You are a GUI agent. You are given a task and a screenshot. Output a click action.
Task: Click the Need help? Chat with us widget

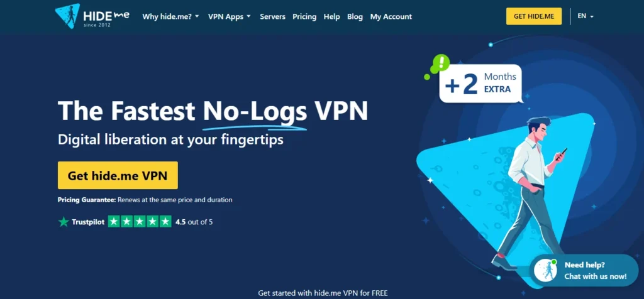(x=584, y=271)
